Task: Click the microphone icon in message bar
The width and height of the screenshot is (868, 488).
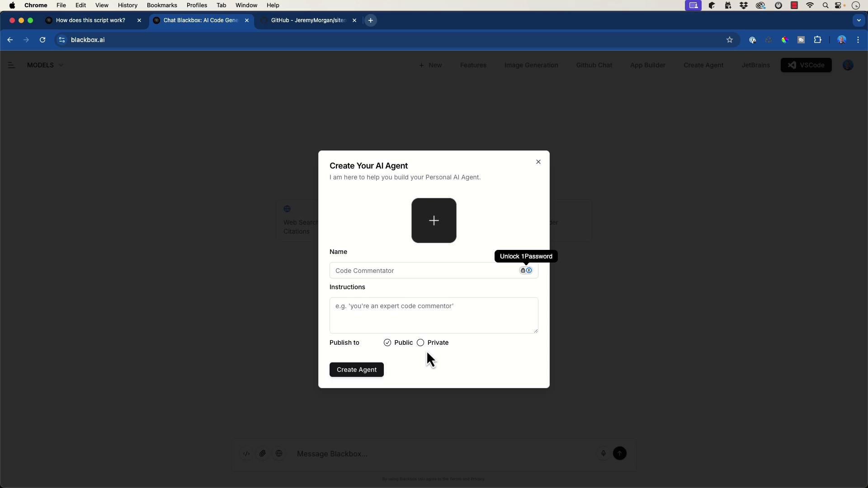Action: click(x=603, y=453)
